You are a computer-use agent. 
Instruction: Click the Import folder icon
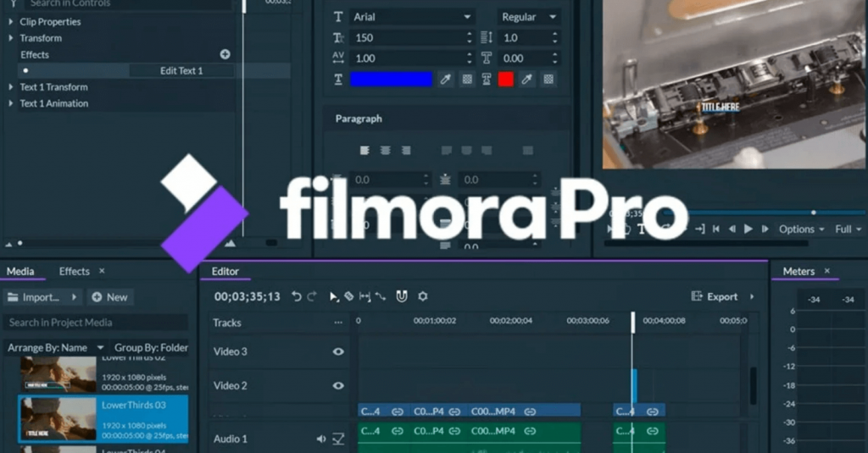pos(14,297)
